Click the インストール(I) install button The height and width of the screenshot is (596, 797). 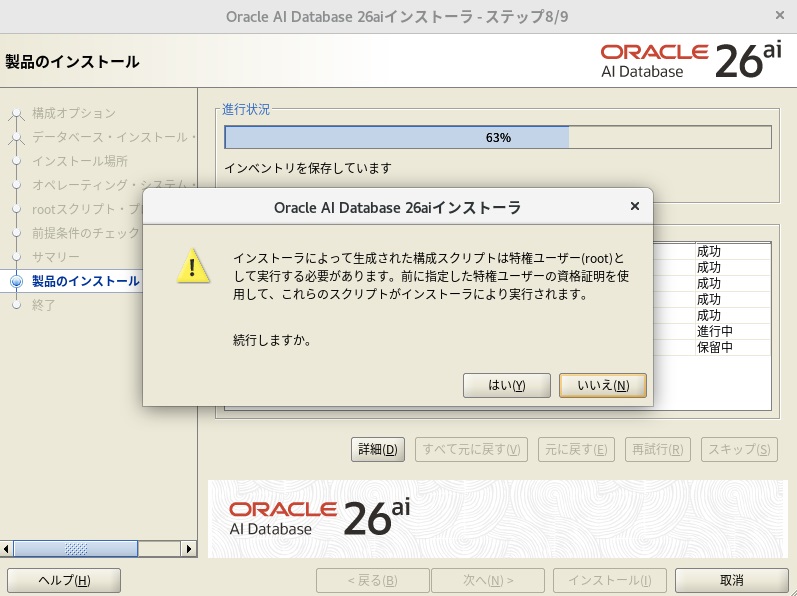(609, 580)
